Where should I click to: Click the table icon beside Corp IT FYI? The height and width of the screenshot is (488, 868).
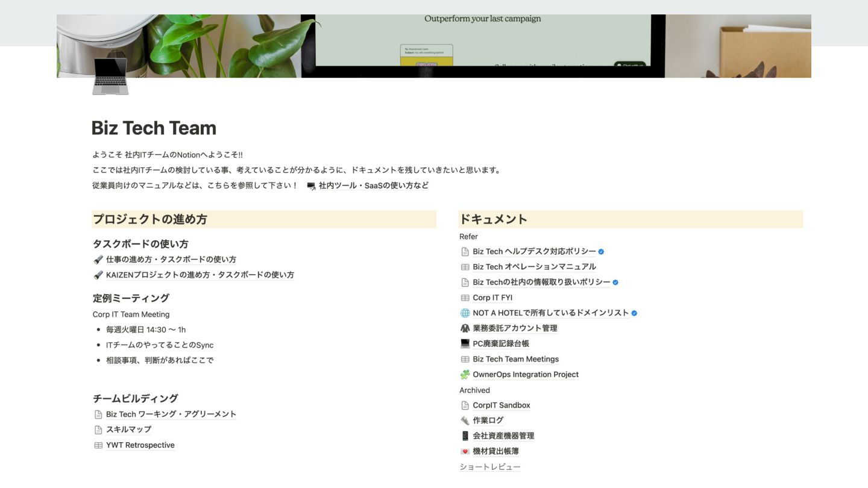[465, 298]
